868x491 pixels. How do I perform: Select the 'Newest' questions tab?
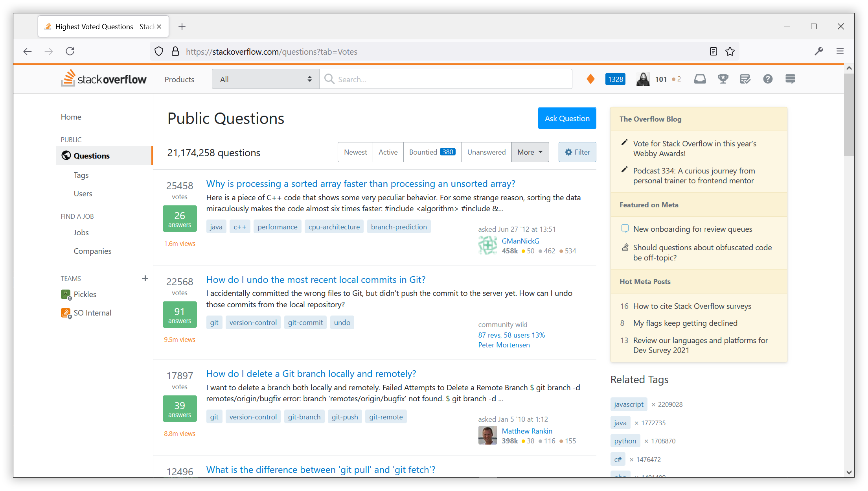(x=354, y=152)
